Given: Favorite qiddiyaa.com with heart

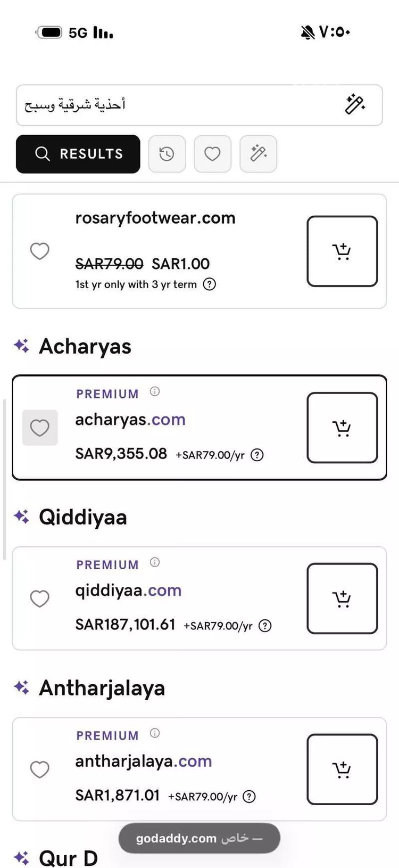Looking at the screenshot, I should click(39, 599).
